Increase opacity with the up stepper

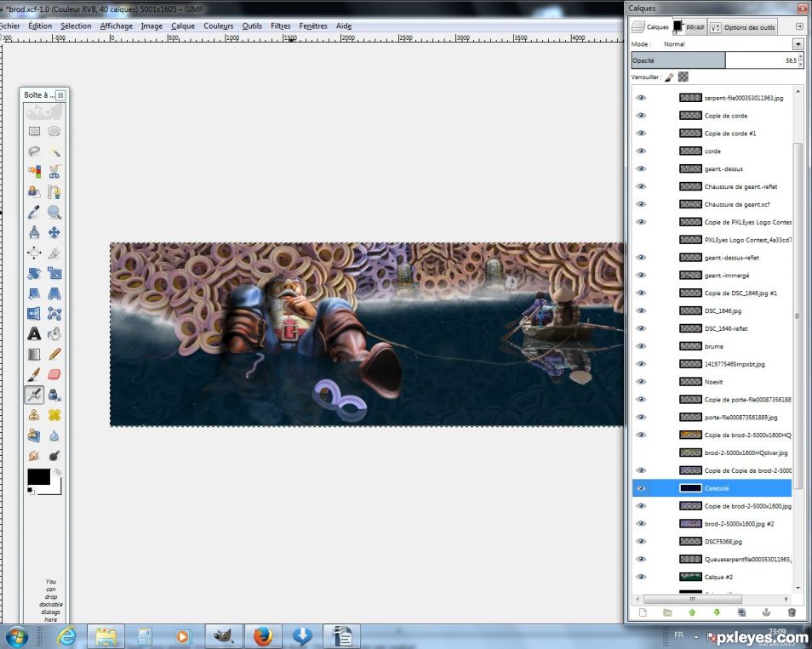tap(801, 58)
